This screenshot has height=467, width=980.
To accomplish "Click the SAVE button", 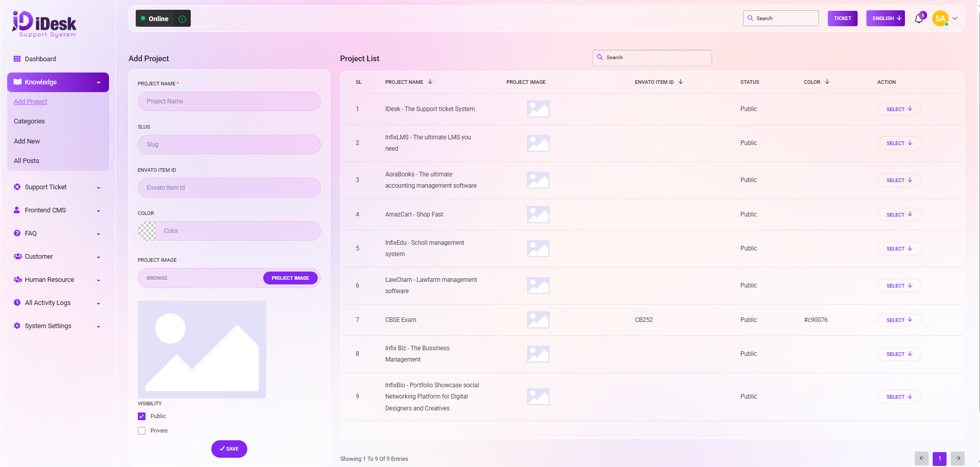I will point(229,449).
